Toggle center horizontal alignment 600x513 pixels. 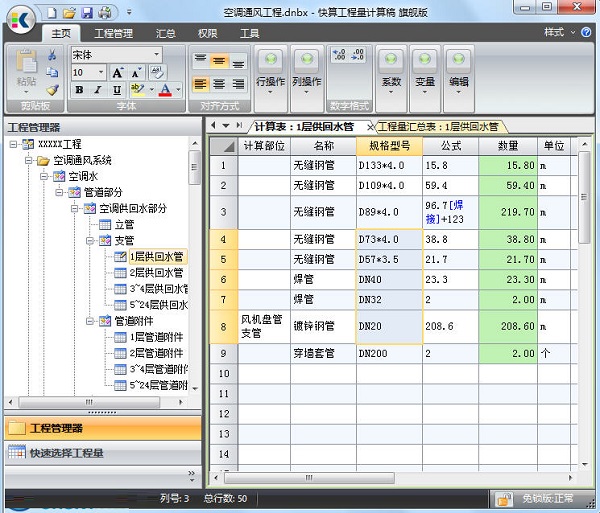click(x=219, y=84)
